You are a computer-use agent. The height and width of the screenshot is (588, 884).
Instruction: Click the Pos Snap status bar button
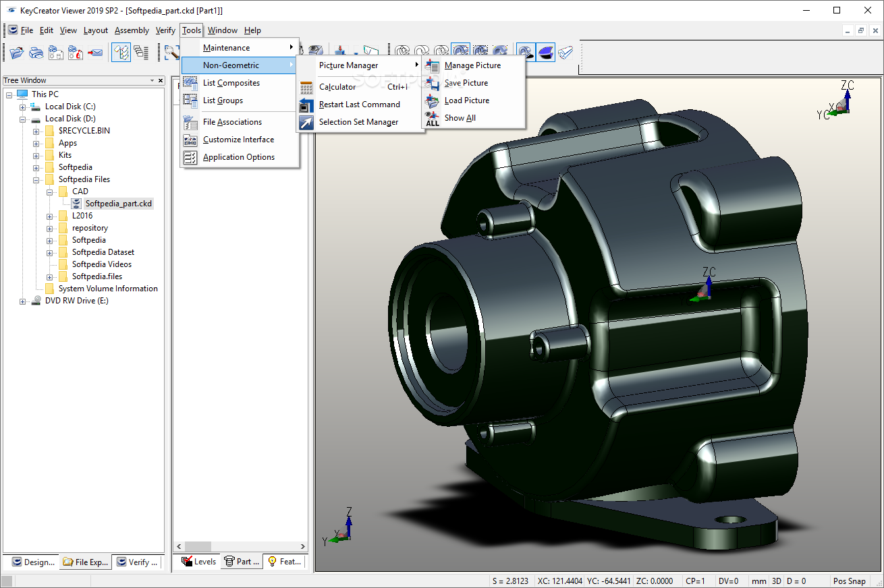click(849, 581)
